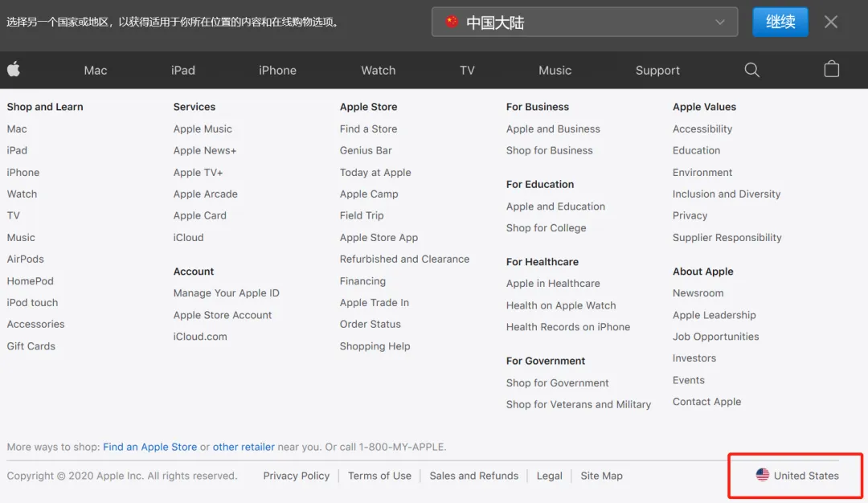Open Terms of Use in footer
868x503 pixels.
379,476
